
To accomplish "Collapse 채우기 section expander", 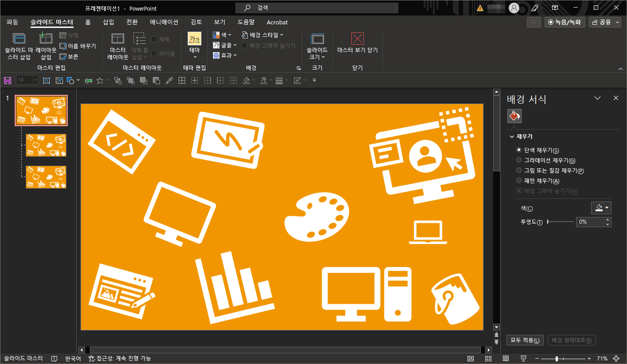I will tap(512, 137).
